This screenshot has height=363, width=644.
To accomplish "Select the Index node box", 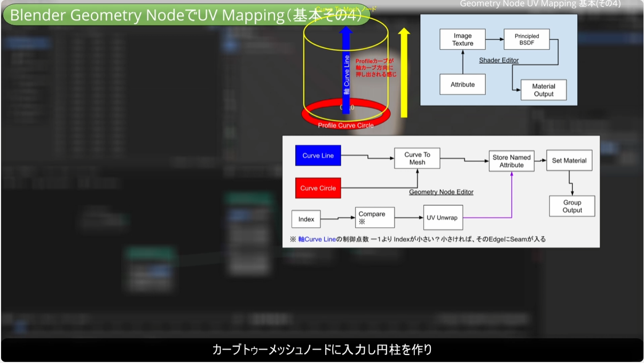I will [306, 219].
